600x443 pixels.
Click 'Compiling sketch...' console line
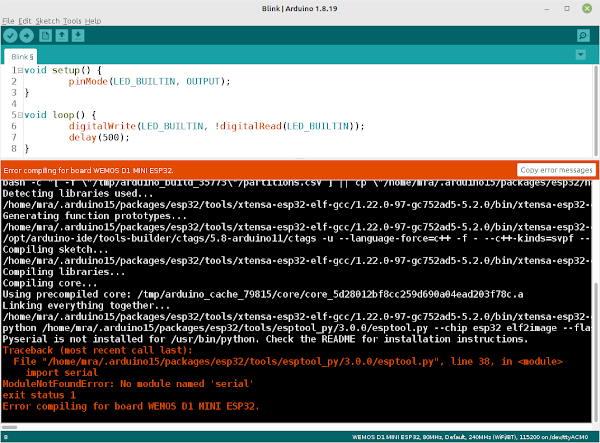[x=55, y=249]
